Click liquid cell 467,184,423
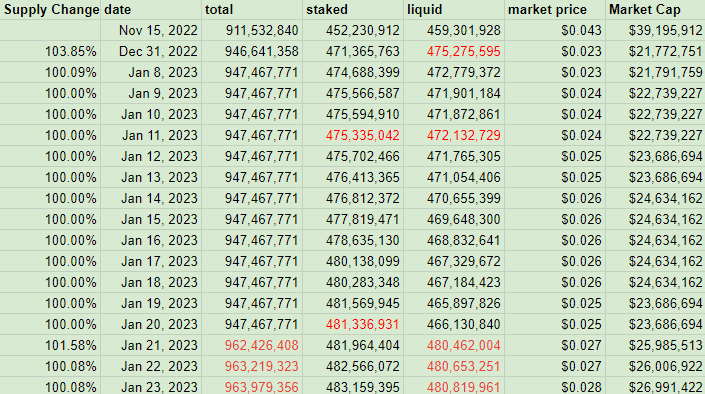705x394 pixels. click(454, 282)
